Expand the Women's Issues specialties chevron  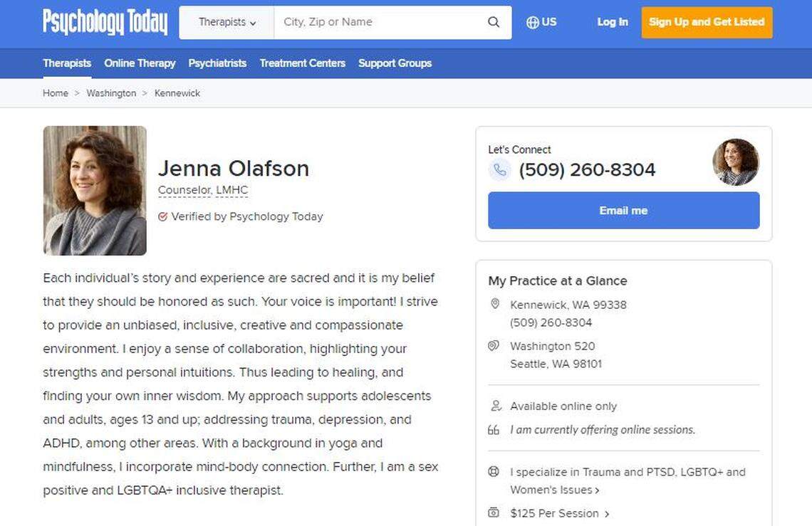coord(597,490)
